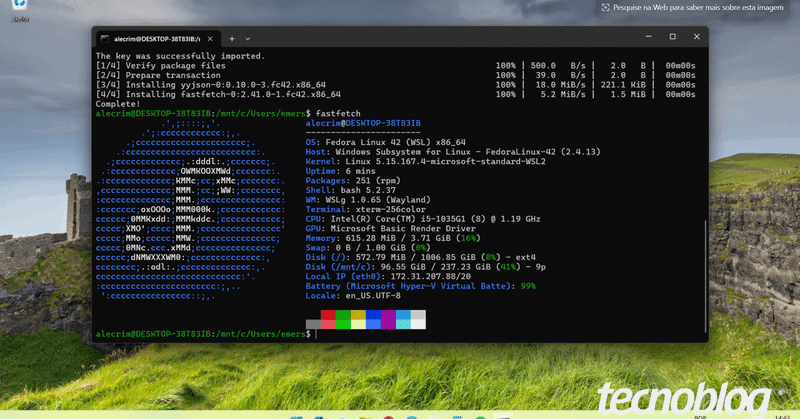Click 'Swap: 0 B / 1.00 GiB' line
Screen dimensions: 800x419
pos(368,248)
